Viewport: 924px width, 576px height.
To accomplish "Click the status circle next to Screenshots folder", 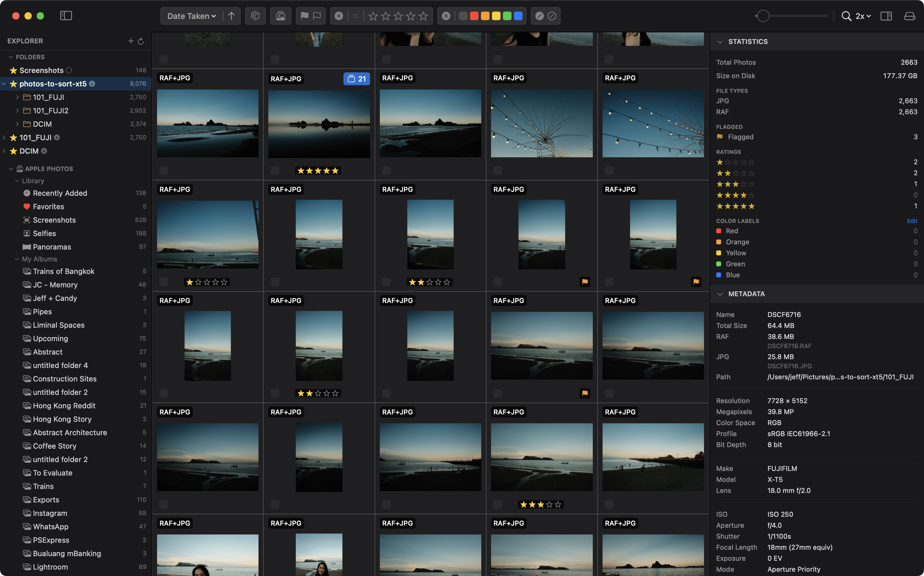I will coord(68,70).
